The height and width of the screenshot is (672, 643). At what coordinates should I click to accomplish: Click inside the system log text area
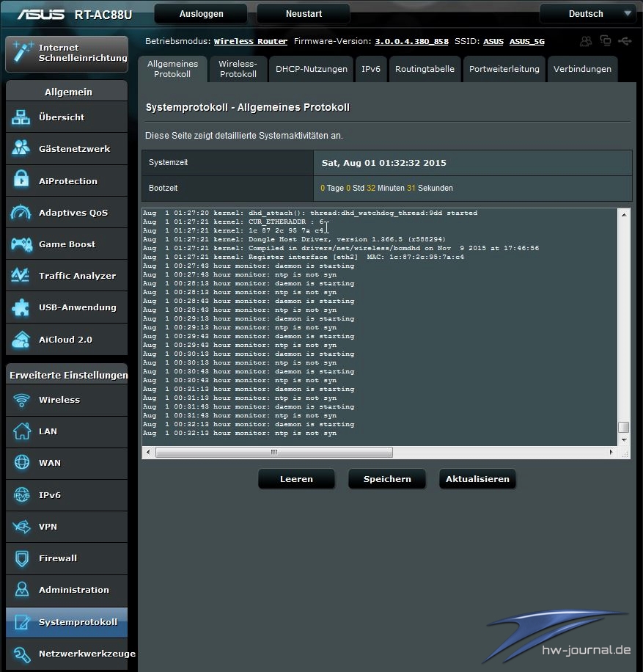click(380, 327)
